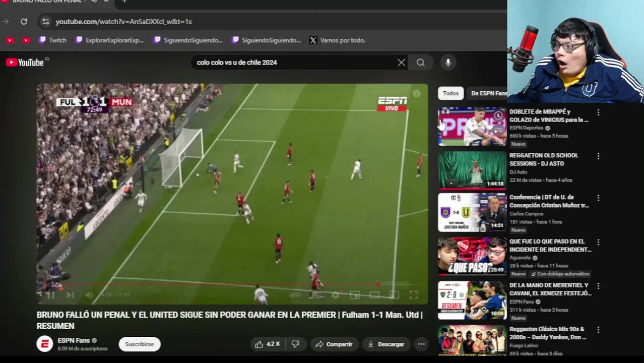
Task: Skip to next video in player
Action: point(70,295)
